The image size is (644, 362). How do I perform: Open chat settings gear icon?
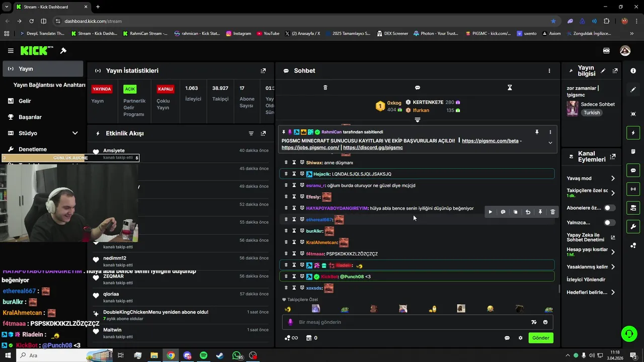point(520,338)
